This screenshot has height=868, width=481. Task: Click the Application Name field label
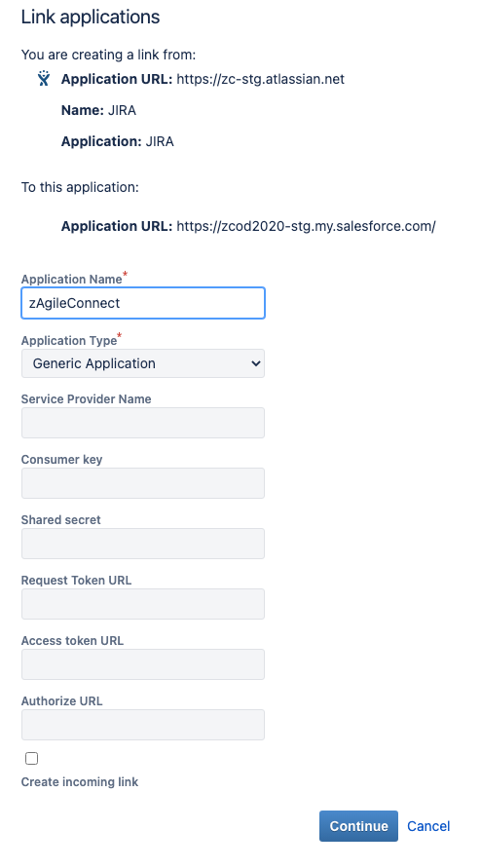(x=71, y=279)
